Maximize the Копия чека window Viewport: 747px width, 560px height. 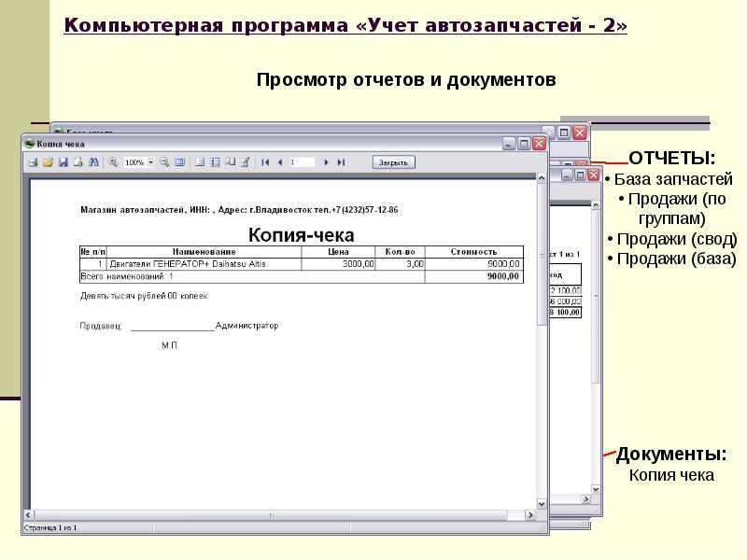coord(524,144)
